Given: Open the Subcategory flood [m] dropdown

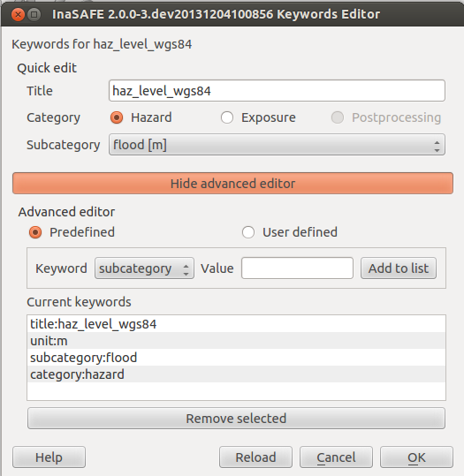Looking at the screenshot, I should (277, 145).
